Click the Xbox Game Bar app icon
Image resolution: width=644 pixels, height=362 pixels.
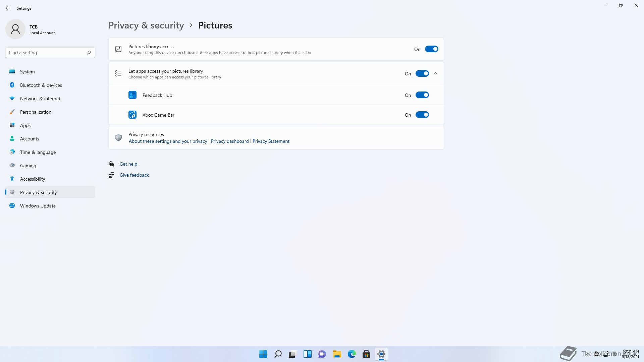[x=132, y=115]
